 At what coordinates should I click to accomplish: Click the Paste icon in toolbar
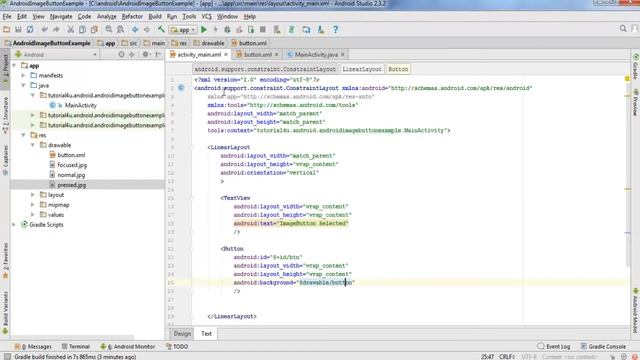[94, 29]
